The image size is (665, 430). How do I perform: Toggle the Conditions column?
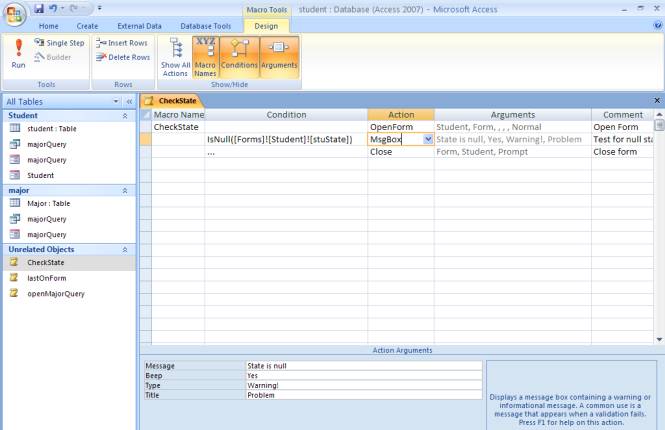(239, 57)
